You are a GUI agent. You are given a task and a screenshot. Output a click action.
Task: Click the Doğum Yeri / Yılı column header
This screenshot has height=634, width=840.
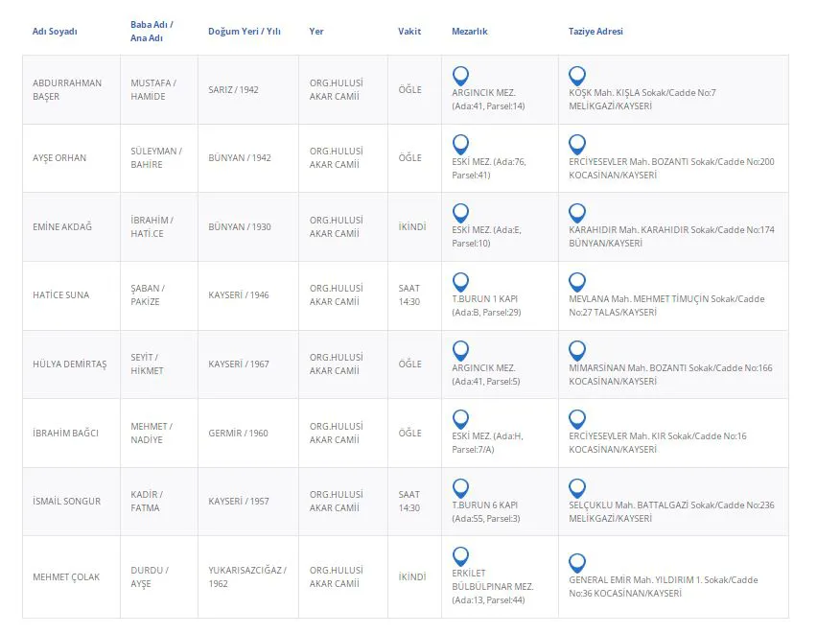(x=245, y=32)
